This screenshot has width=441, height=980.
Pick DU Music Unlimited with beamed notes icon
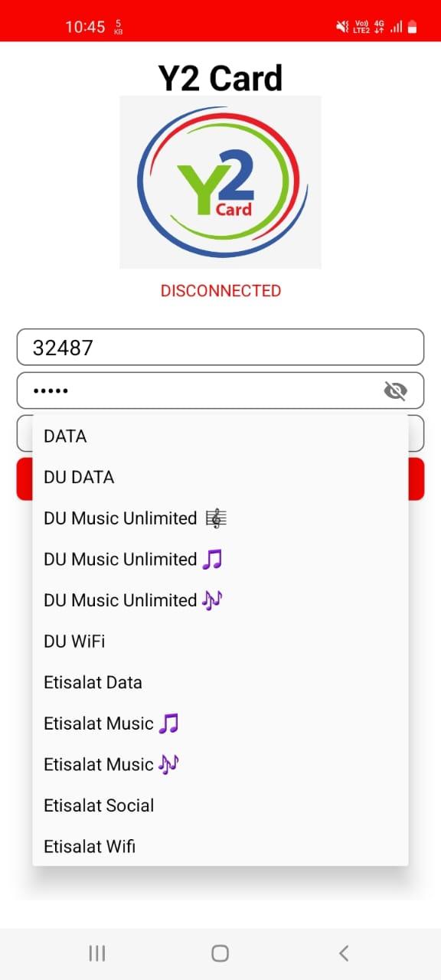pyautogui.click(x=220, y=559)
